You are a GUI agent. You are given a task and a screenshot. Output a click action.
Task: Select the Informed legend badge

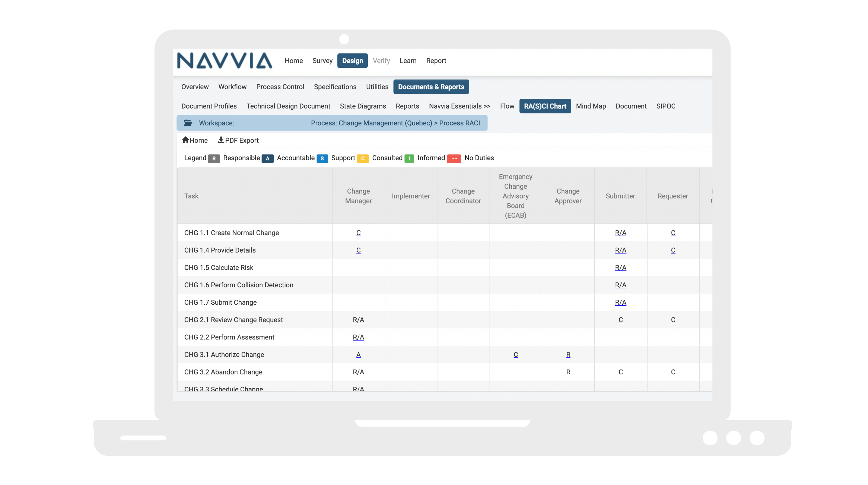point(409,158)
